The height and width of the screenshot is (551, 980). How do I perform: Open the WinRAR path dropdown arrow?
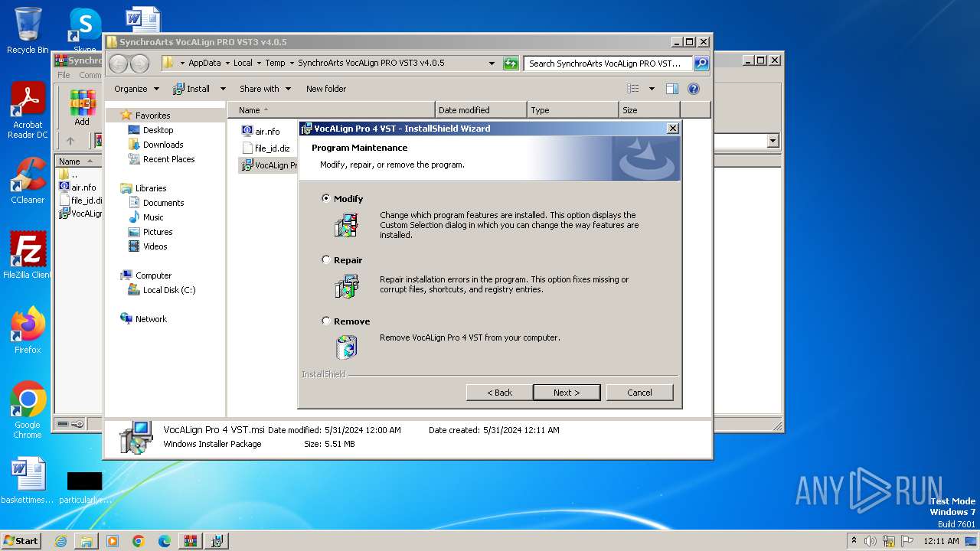coord(773,141)
